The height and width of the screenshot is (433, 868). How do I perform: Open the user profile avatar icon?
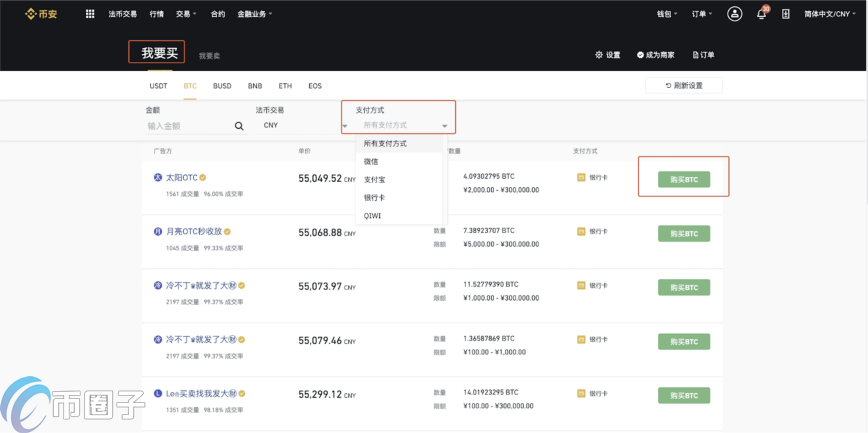(x=735, y=14)
